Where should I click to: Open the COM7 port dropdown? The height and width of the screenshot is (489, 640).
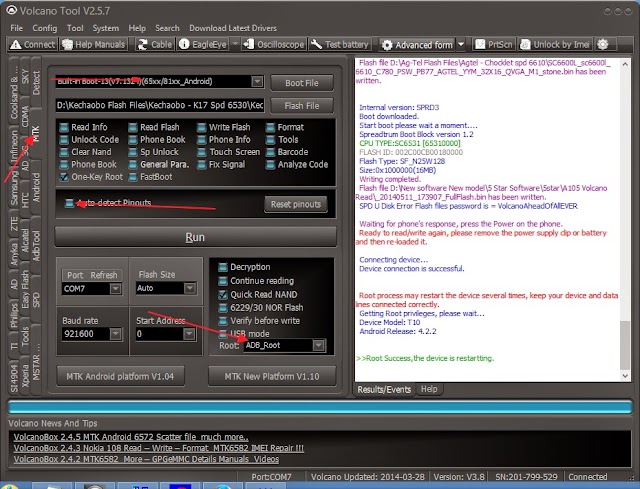[116, 289]
